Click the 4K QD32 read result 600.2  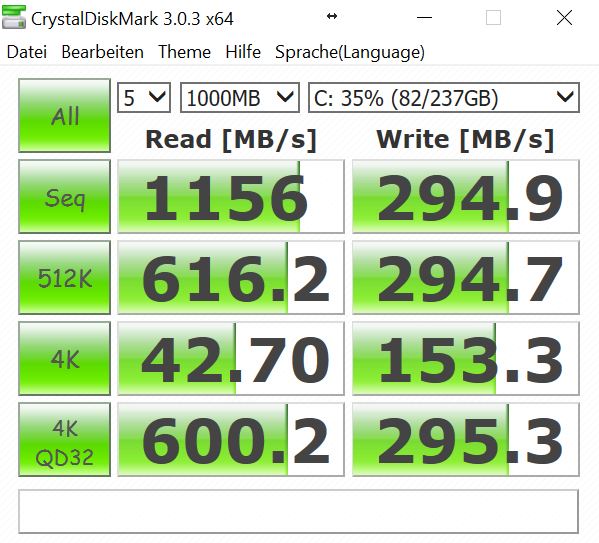231,439
